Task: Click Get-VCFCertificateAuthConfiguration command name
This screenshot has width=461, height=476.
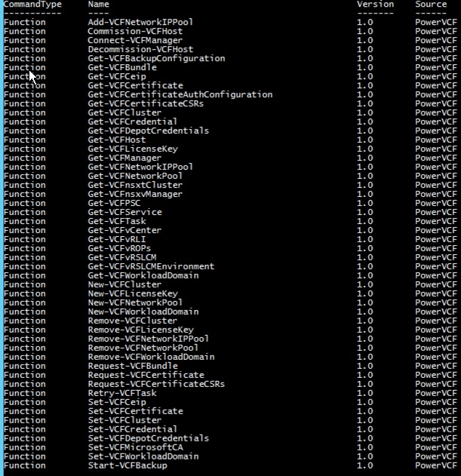Action: coord(180,94)
